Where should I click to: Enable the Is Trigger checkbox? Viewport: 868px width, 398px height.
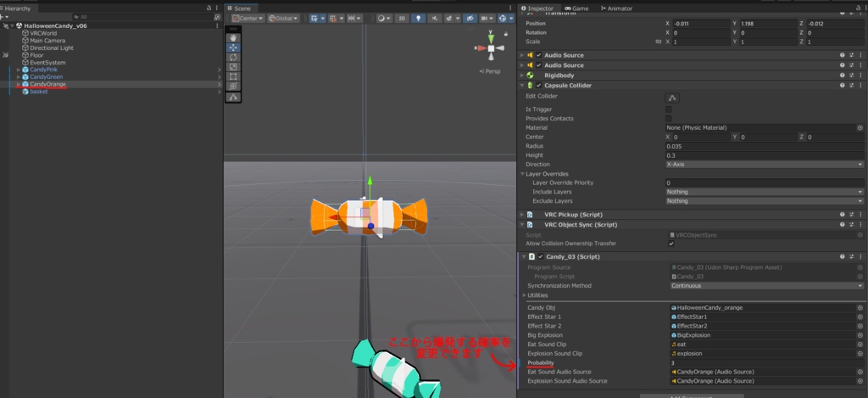(x=669, y=109)
